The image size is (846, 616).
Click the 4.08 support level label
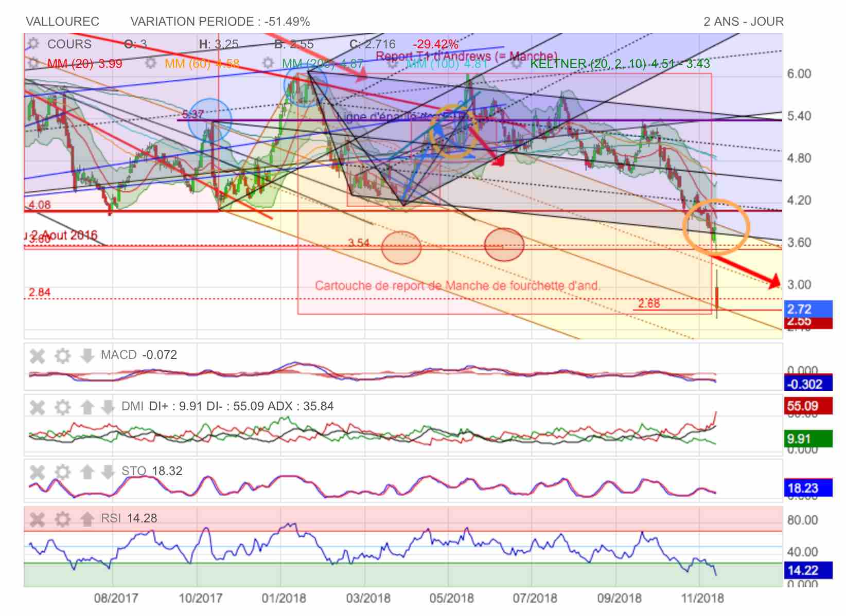click(x=40, y=205)
